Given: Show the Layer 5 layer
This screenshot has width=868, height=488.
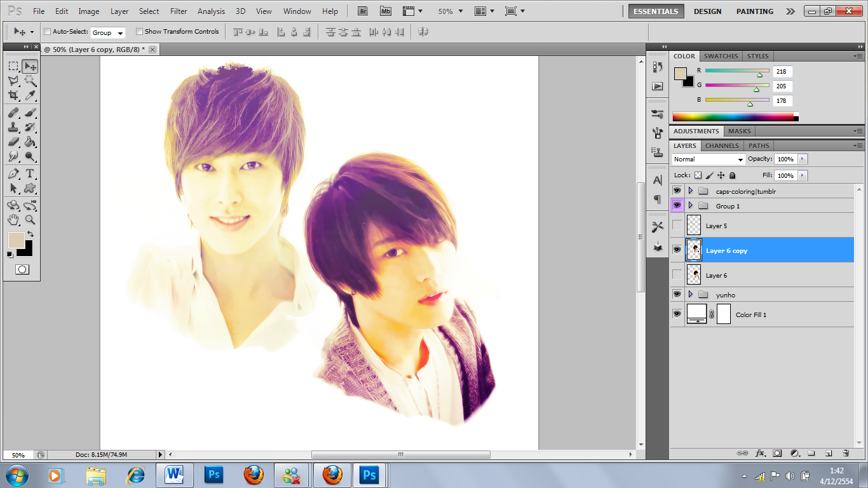Looking at the screenshot, I should tap(677, 225).
